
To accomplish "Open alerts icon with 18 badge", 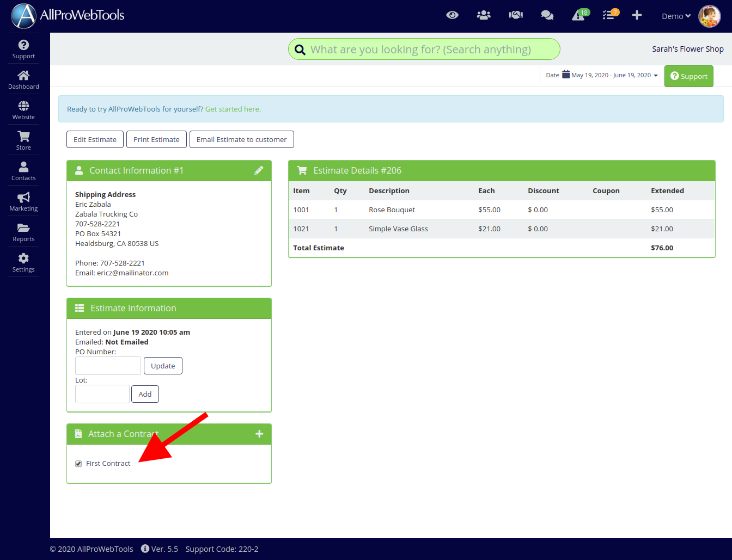I will pos(580,15).
